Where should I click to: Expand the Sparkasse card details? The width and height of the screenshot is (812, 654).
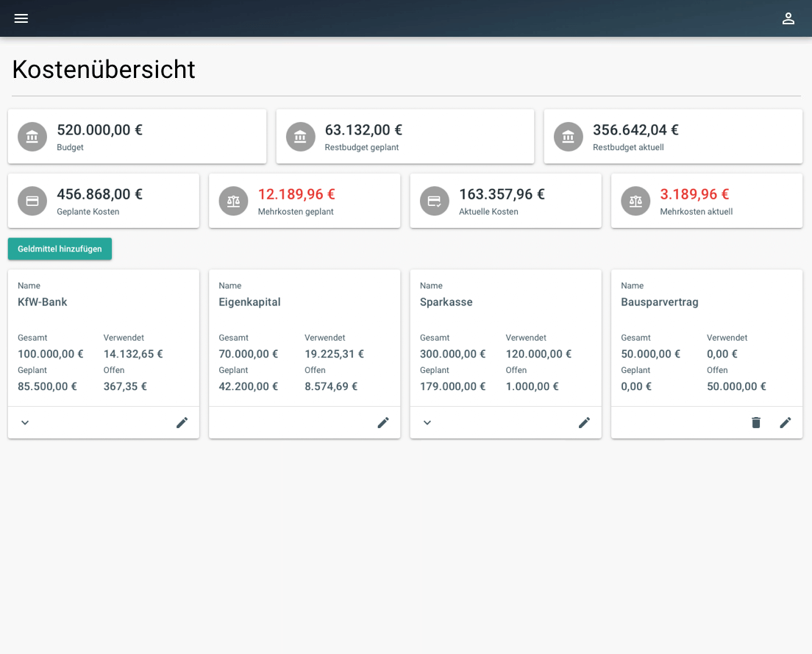click(427, 422)
